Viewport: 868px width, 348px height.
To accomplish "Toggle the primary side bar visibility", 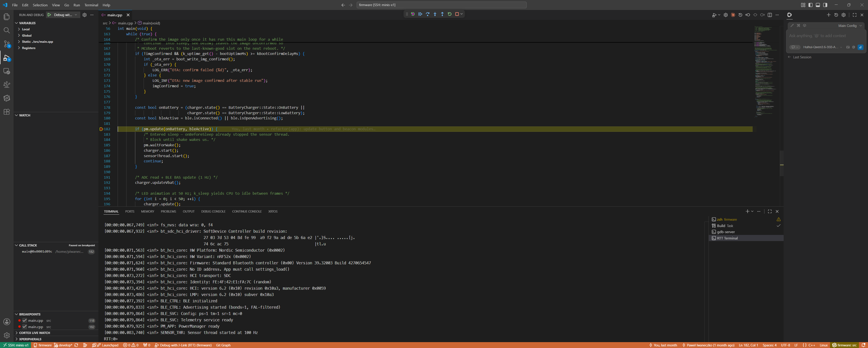I will [x=810, y=5].
